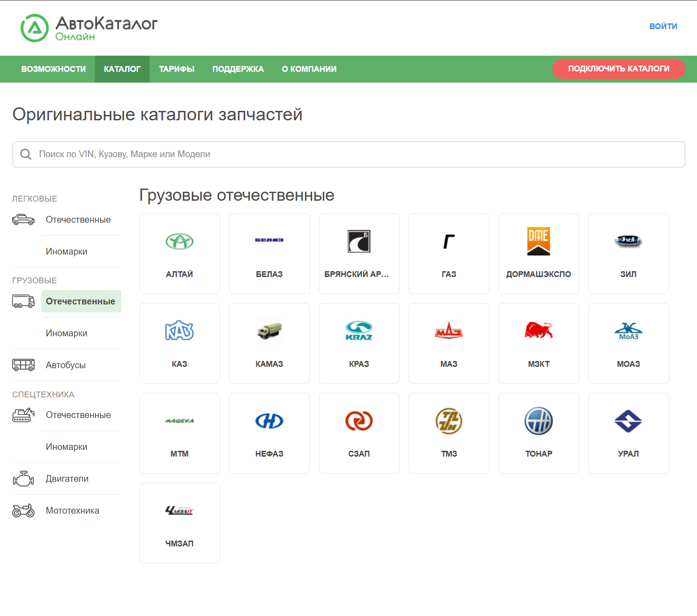Click the ВОЙТИ login link
This screenshot has width=697, height=616.
click(x=663, y=26)
